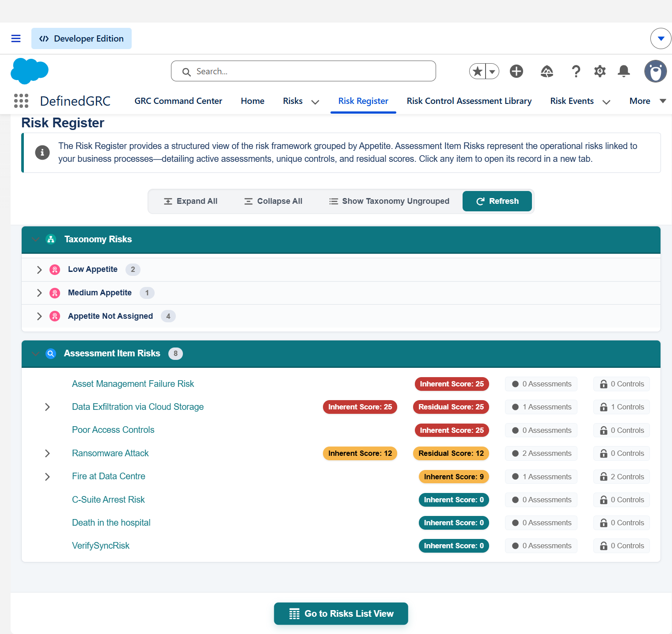The height and width of the screenshot is (634, 672).
Task: Open the More navigation menu
Action: [647, 101]
